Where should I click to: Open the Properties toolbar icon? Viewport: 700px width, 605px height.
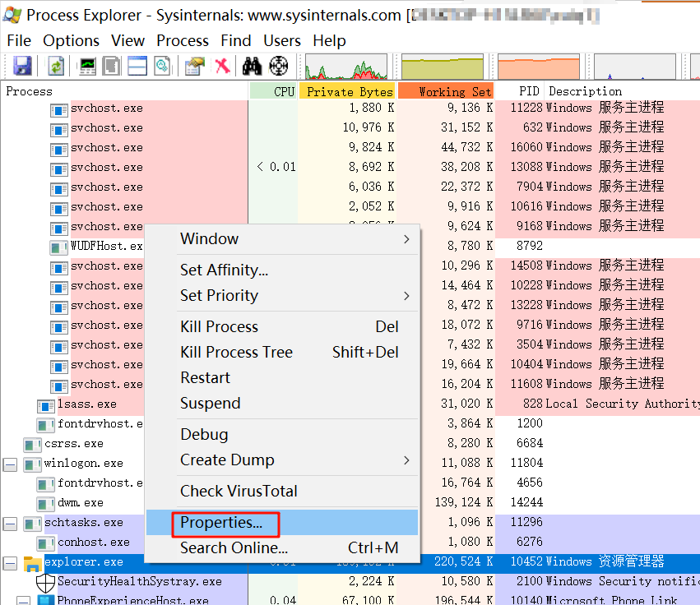click(x=195, y=66)
